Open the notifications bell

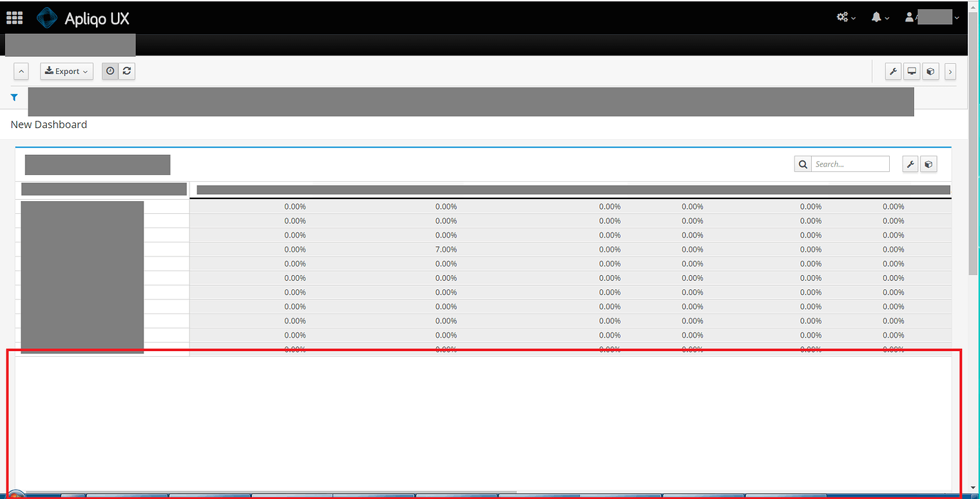pos(877,17)
